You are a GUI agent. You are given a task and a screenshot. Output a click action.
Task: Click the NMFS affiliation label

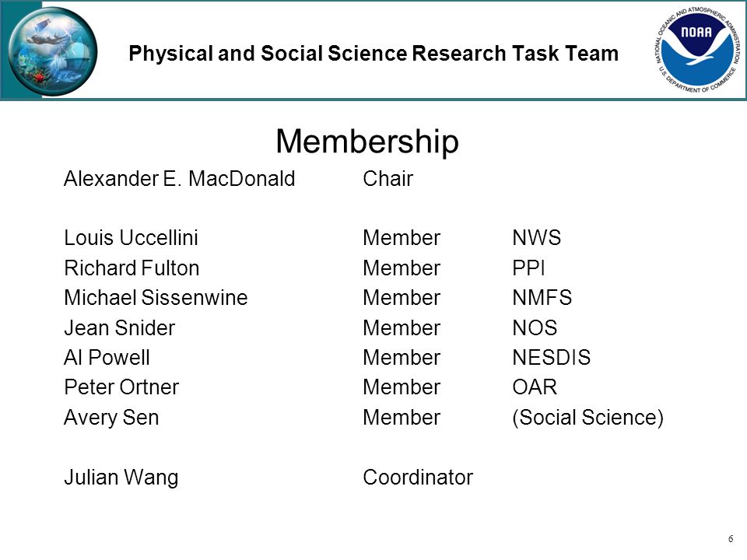pos(542,298)
